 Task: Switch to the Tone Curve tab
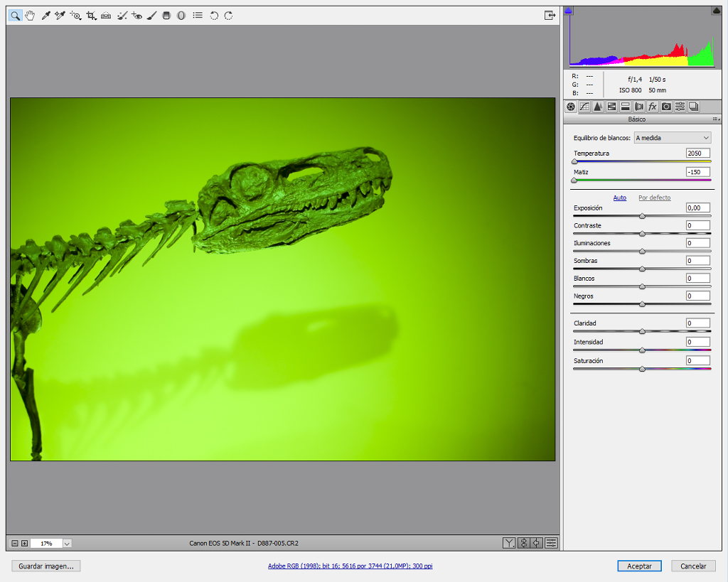[x=584, y=107]
